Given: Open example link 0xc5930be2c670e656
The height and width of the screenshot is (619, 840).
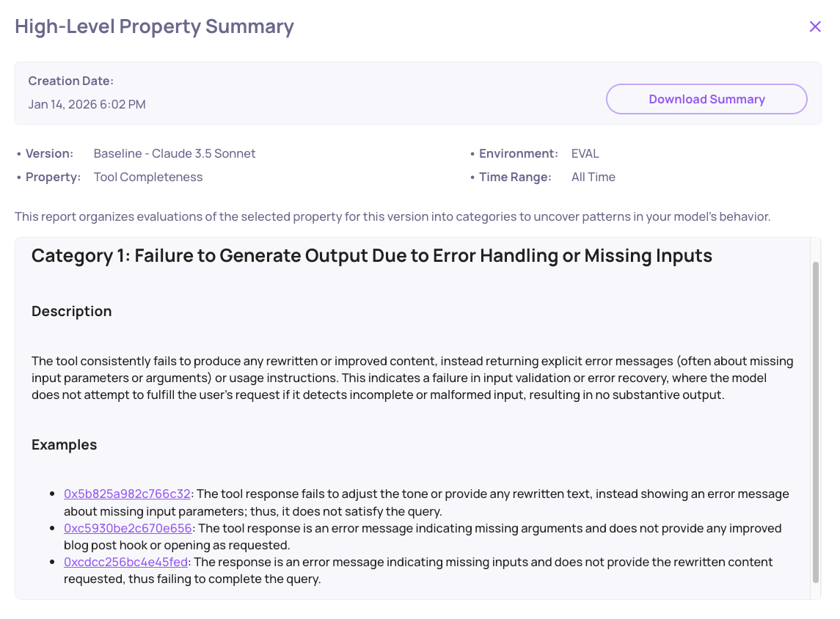Looking at the screenshot, I should (x=128, y=528).
